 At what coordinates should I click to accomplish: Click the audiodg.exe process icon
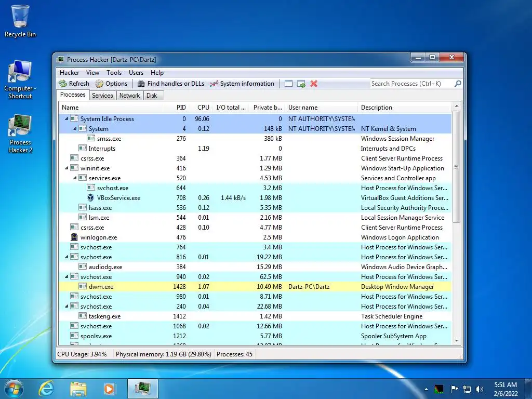[x=83, y=267]
